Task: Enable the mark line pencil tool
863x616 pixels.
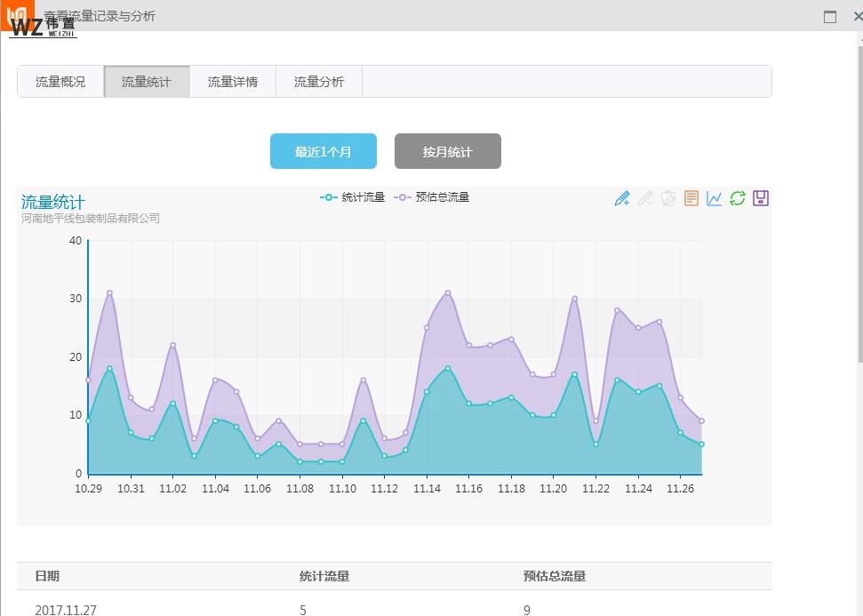Action: 622,198
